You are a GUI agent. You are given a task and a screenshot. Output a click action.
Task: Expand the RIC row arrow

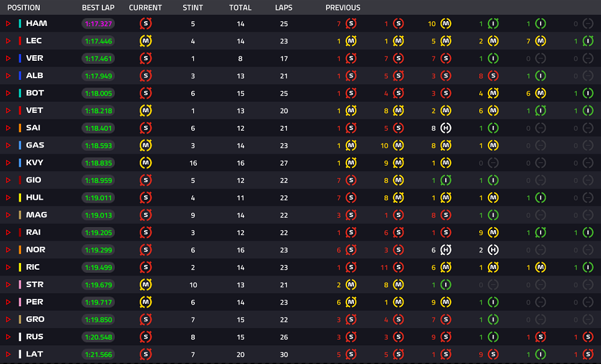(8, 267)
